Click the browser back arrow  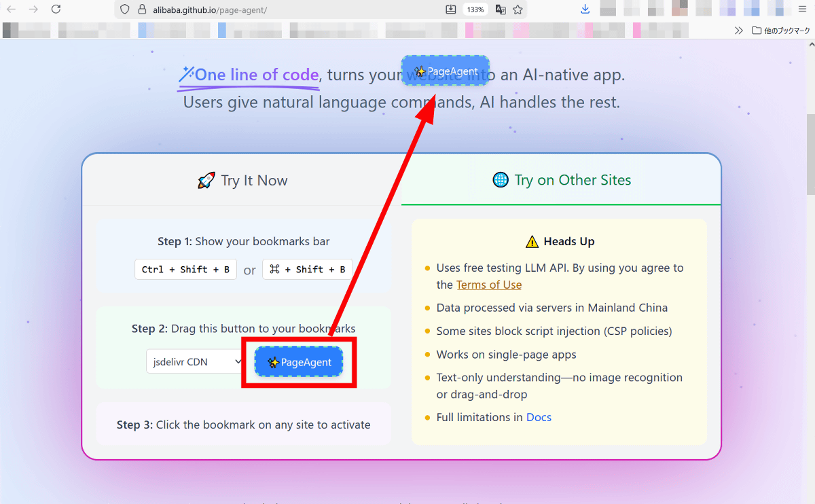pyautogui.click(x=12, y=10)
